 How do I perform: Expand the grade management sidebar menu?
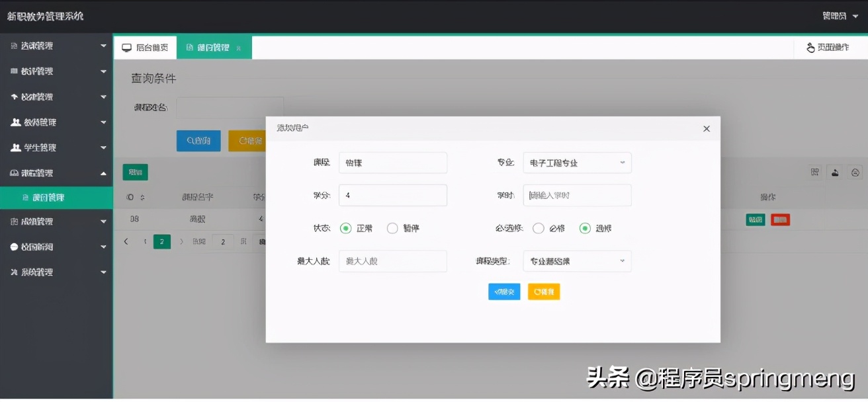56,221
